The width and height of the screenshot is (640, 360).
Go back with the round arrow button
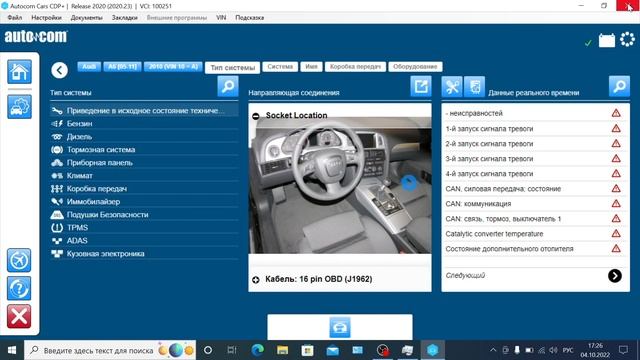click(x=60, y=70)
